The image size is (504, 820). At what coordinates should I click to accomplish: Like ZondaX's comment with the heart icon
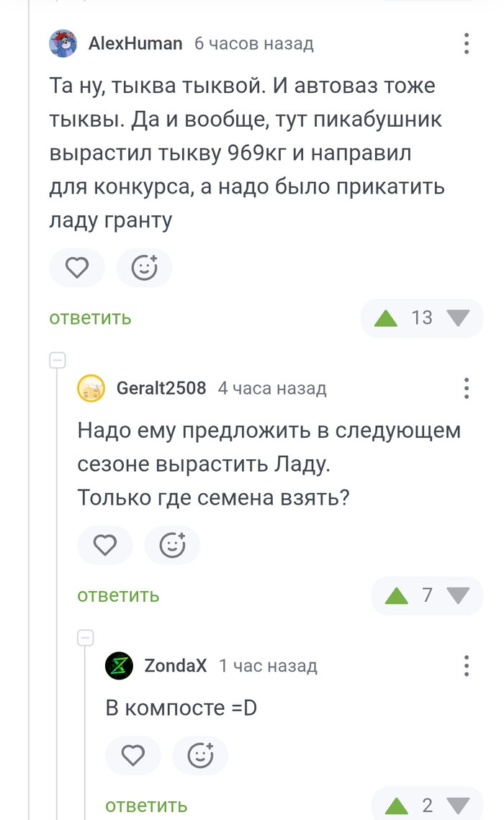[132, 755]
